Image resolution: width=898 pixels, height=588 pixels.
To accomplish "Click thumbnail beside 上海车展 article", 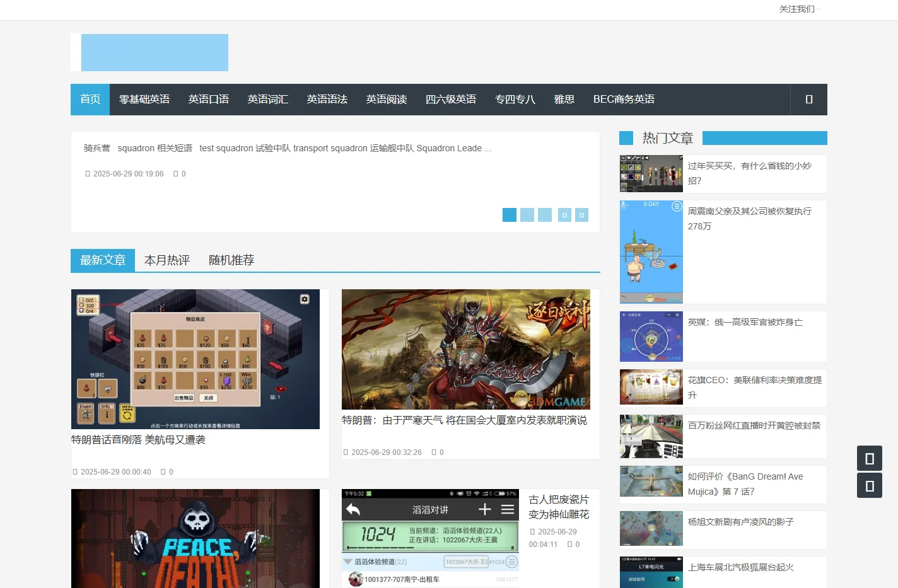I will [651, 572].
